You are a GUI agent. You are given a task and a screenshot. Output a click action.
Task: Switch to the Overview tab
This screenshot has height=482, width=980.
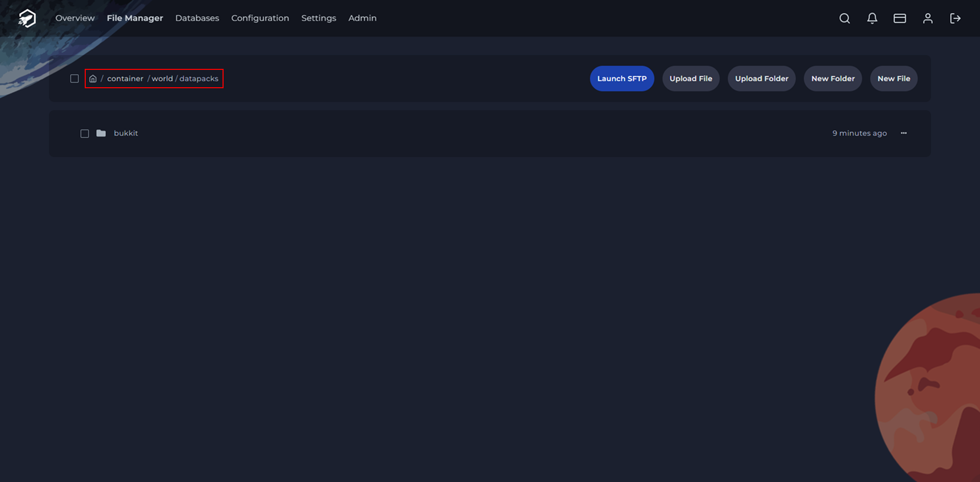tap(75, 18)
